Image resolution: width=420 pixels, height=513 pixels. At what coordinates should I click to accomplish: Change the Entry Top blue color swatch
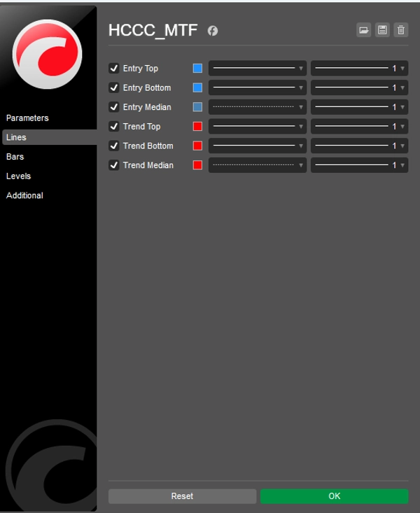tap(197, 68)
